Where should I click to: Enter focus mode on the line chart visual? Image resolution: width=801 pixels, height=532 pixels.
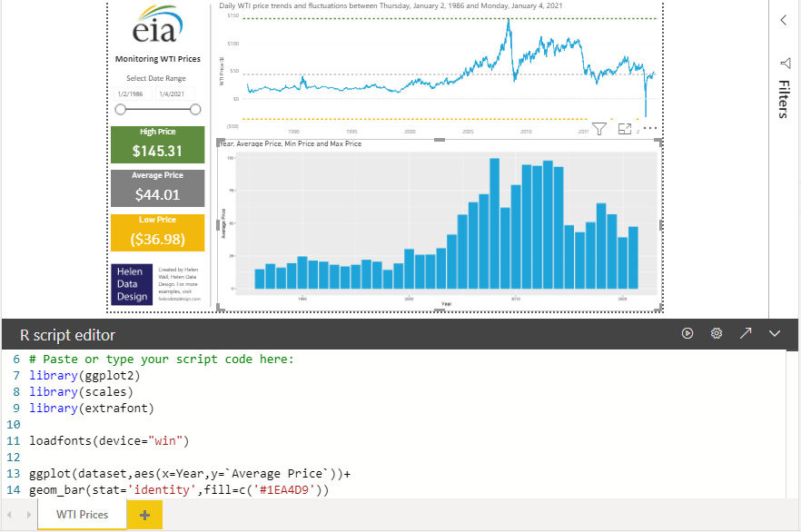[x=626, y=130]
